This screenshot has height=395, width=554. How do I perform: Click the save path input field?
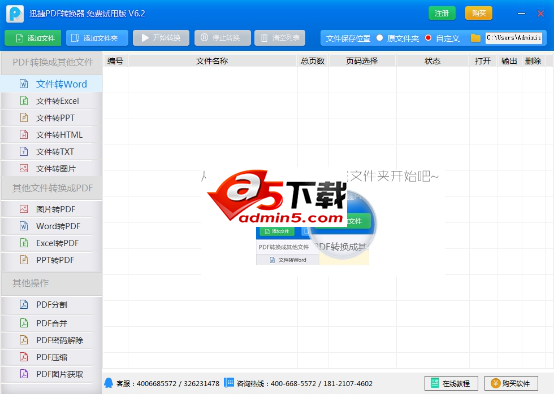(x=514, y=38)
